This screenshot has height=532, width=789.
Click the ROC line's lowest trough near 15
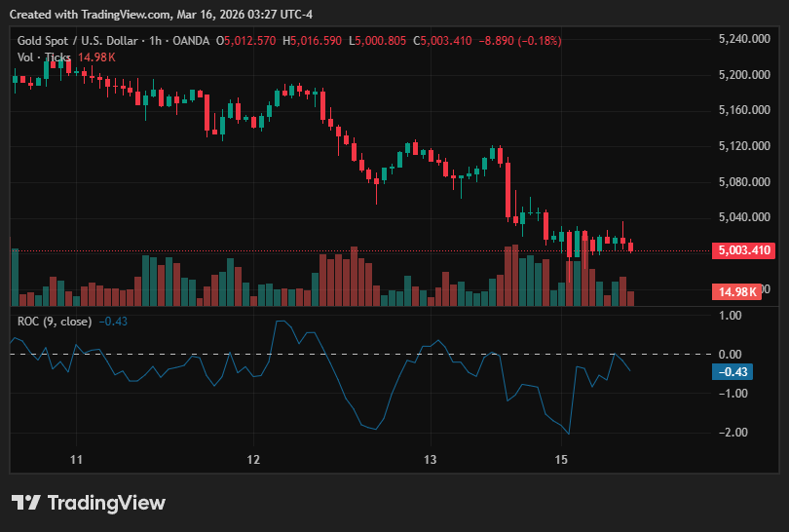[x=569, y=434]
